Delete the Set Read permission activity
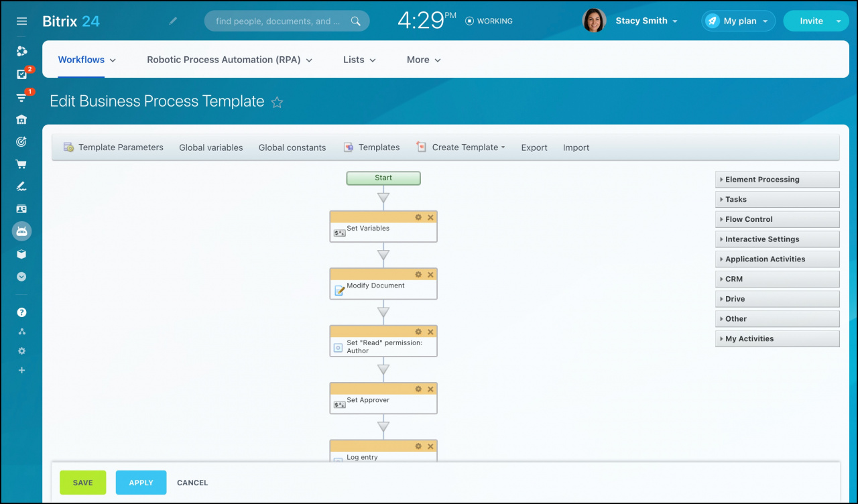This screenshot has height=504, width=858. (430, 332)
